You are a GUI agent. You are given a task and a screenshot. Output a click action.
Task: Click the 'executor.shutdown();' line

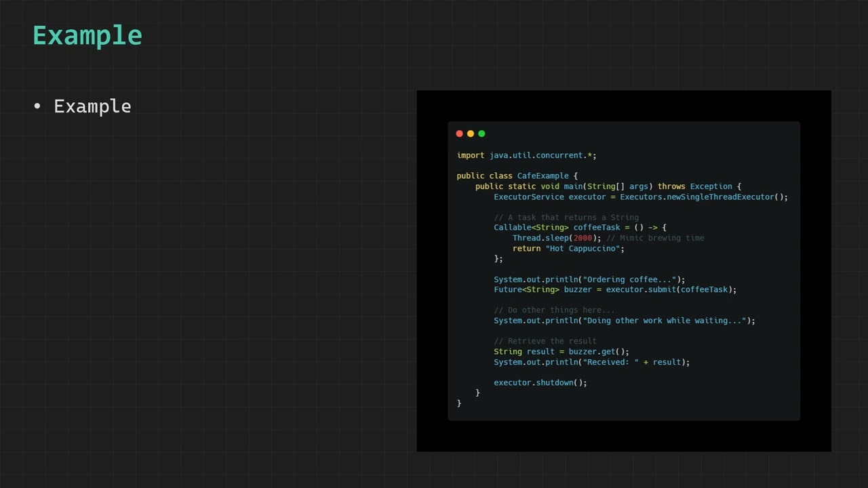[x=540, y=383]
